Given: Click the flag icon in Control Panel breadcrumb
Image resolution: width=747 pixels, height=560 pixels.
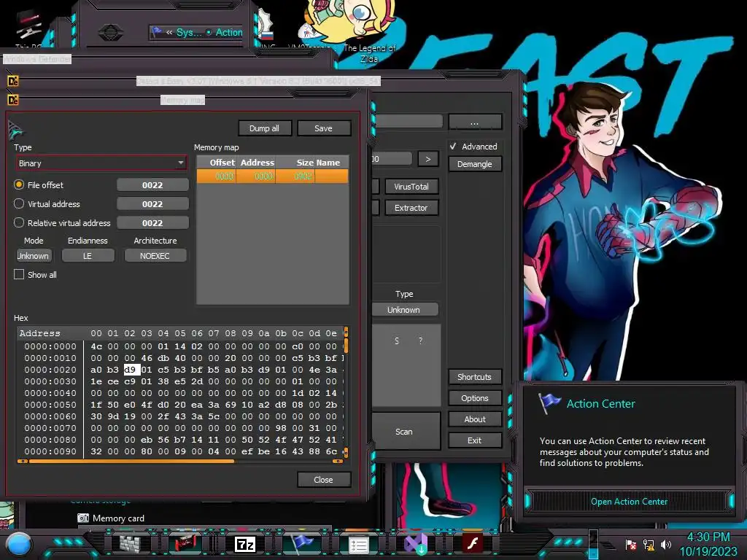Looking at the screenshot, I should pyautogui.click(x=156, y=32).
